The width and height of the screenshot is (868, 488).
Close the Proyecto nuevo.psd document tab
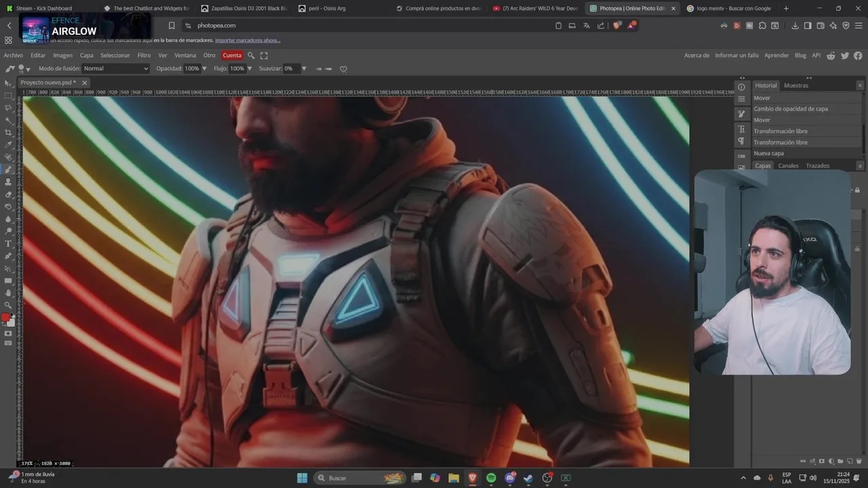coord(84,83)
